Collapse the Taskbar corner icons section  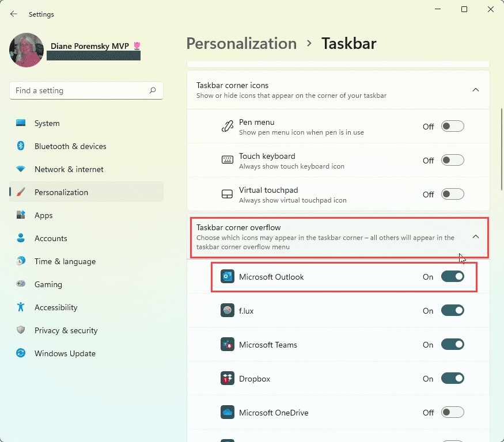coord(476,90)
